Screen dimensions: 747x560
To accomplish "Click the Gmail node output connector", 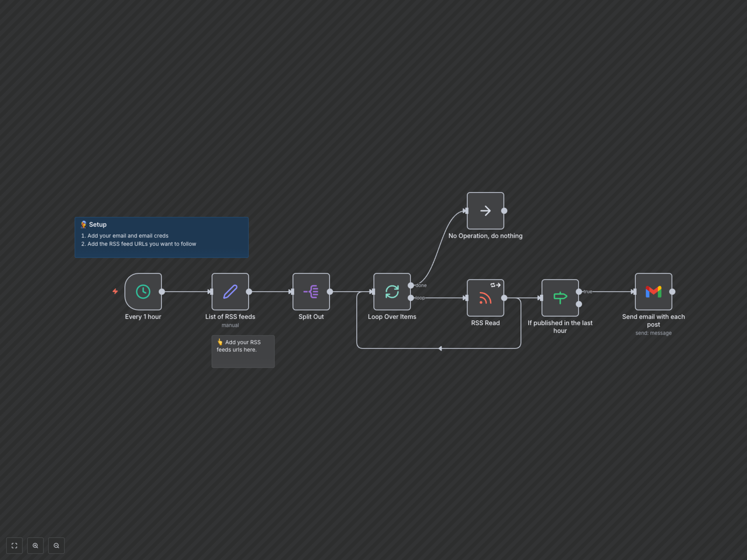I will click(672, 292).
